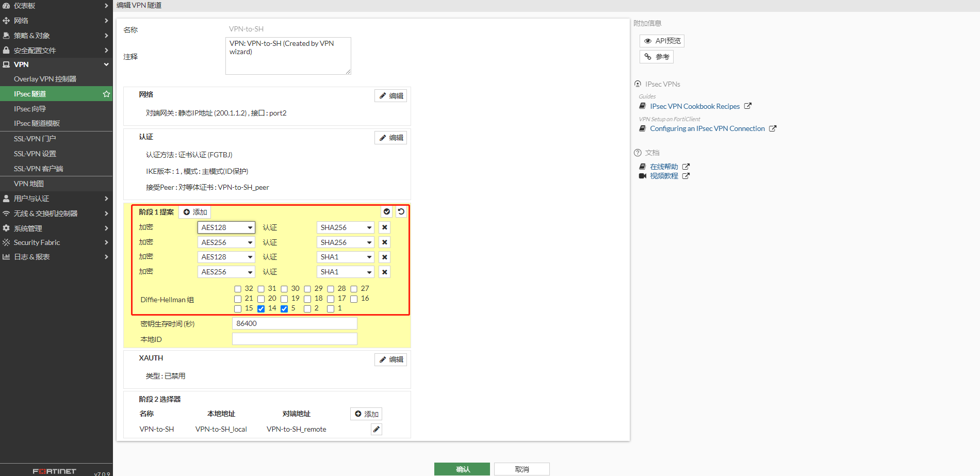The height and width of the screenshot is (476, 980).
Task: Click the 参考 link icon button
Action: pos(656,57)
